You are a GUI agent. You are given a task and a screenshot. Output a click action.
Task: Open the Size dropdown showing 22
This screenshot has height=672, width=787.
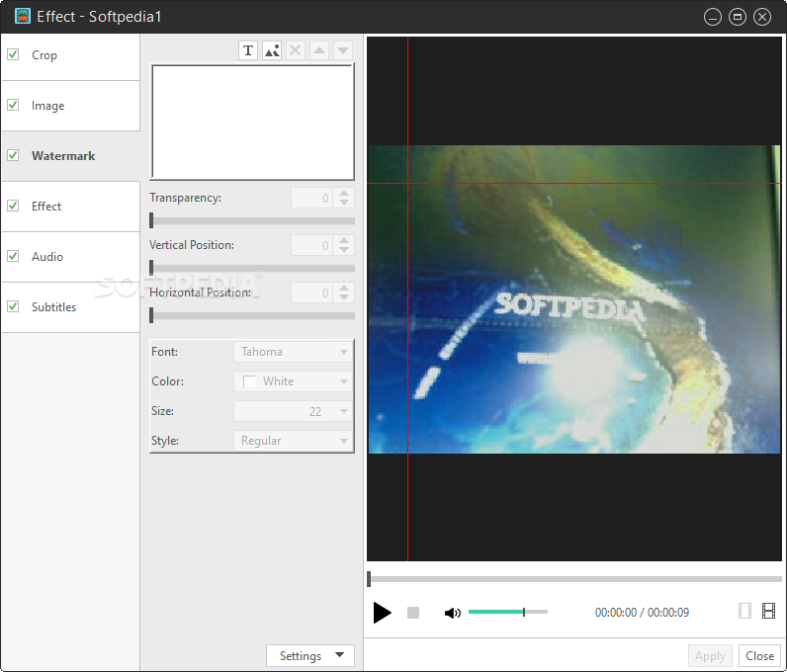(293, 411)
